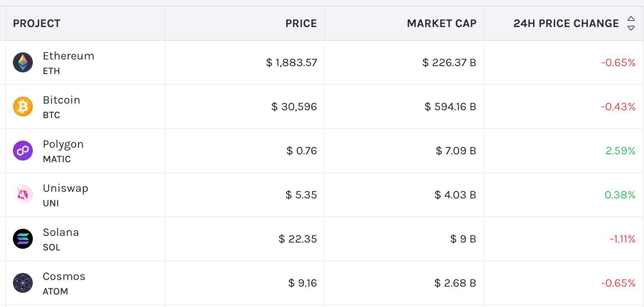
Task: Open the Ethereum project link
Action: (69, 56)
